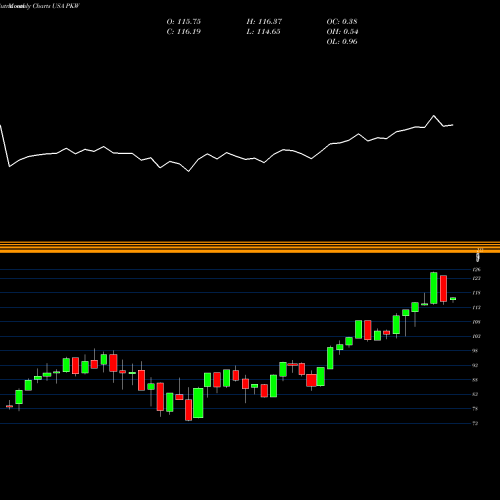
Task: Click the tallest green candle near 126
Action: tap(434, 288)
